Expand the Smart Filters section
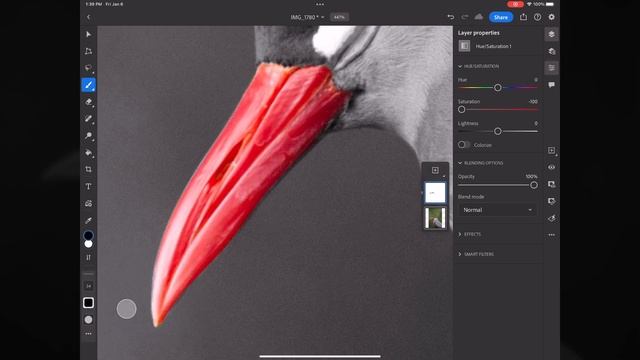Viewport: 640px width, 360px height. click(460, 254)
